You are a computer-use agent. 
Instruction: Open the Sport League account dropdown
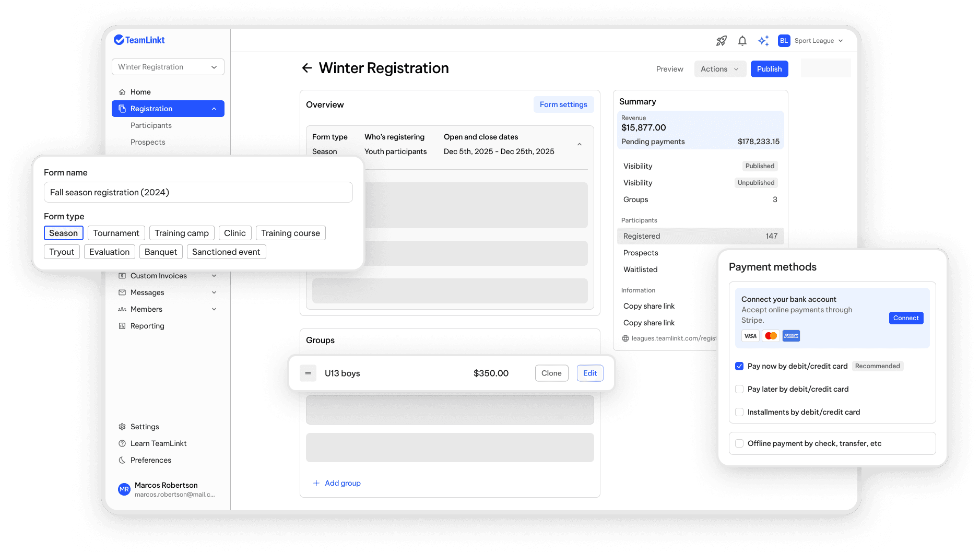click(x=812, y=40)
